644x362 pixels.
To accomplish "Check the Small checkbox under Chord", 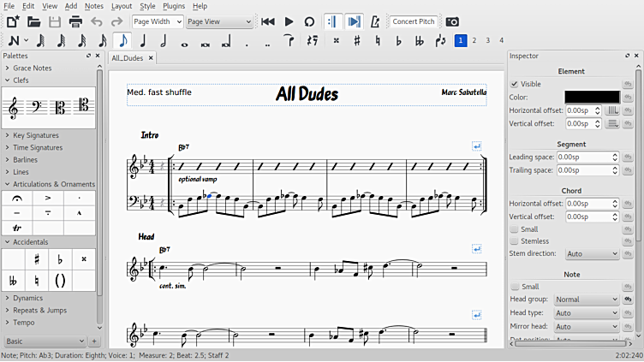I will tap(514, 229).
